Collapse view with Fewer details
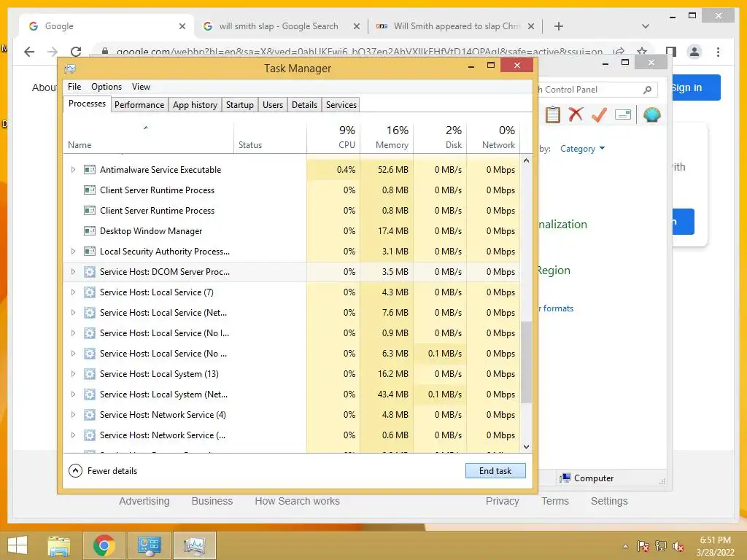747x560 pixels. coord(103,471)
